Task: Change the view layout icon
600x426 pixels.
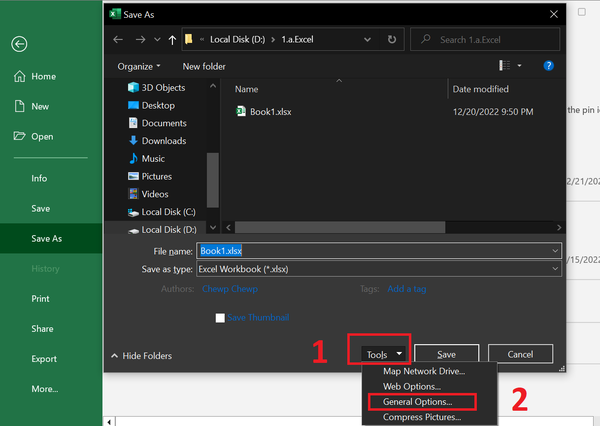Action: (x=504, y=65)
